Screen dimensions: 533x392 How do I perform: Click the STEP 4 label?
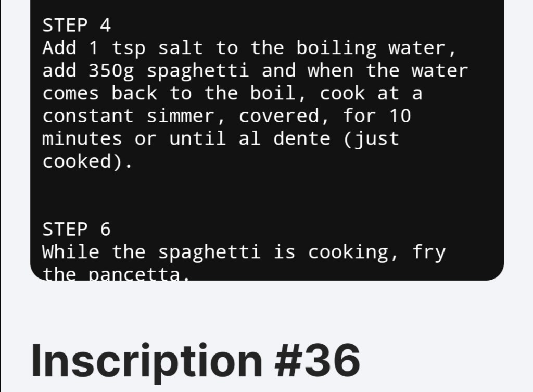77,25
